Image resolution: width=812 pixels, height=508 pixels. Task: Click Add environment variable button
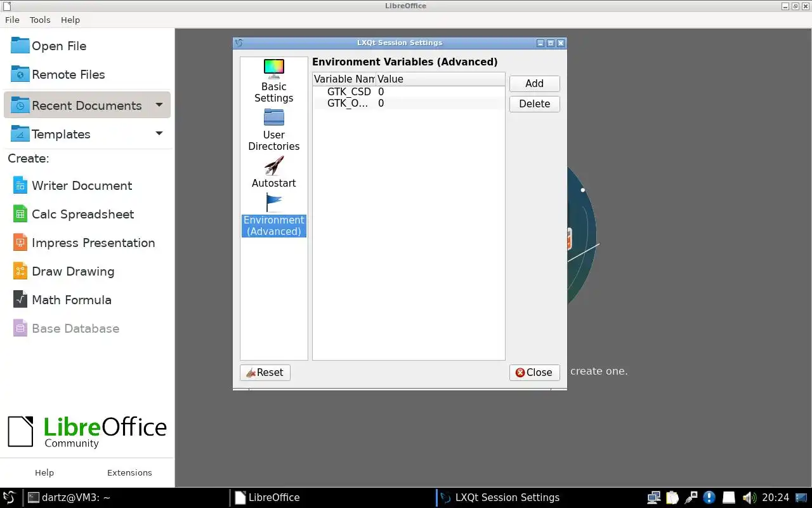pos(534,84)
